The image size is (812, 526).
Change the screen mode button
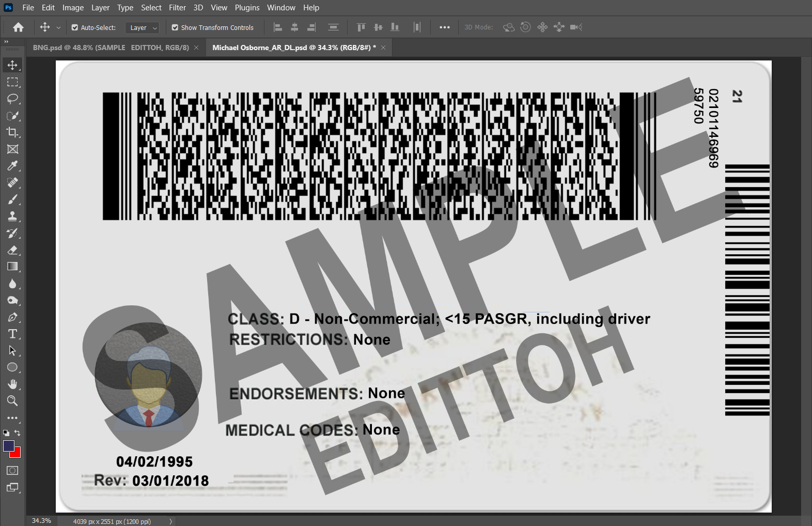pyautogui.click(x=12, y=487)
